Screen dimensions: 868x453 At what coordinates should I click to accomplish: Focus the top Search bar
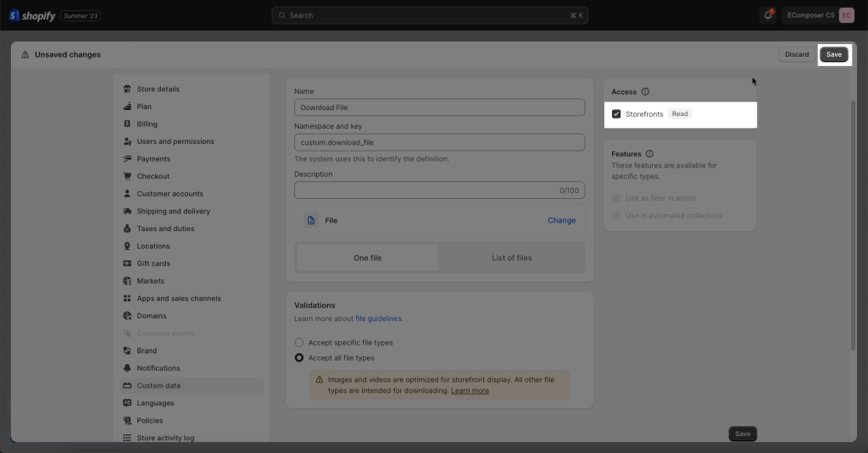pyautogui.click(x=430, y=15)
